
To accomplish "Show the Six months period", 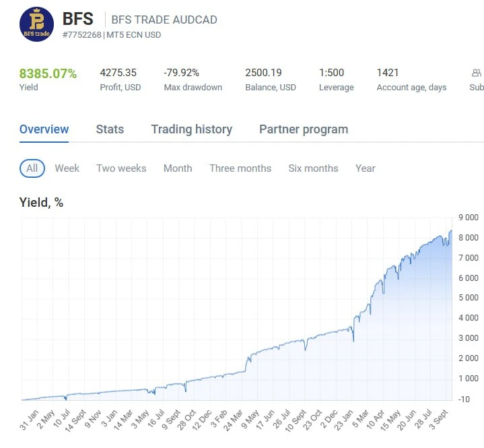I will click(x=313, y=168).
